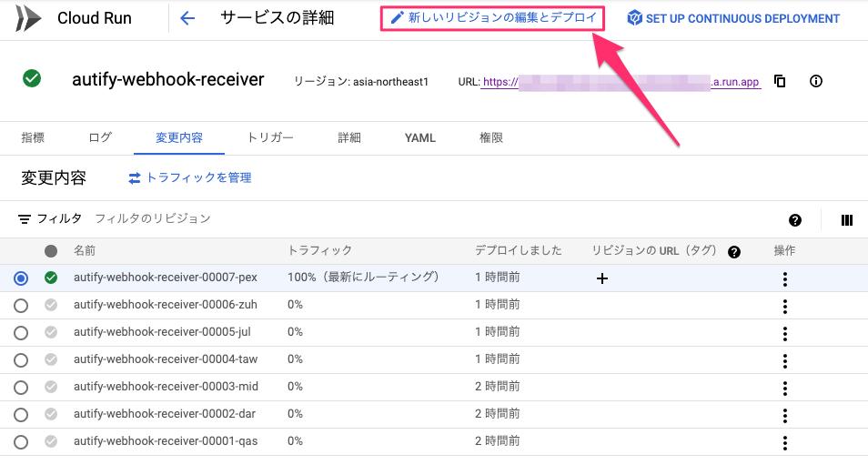Open actions menu for 00002-dar
The width and height of the screenshot is (868, 465).
click(x=785, y=416)
